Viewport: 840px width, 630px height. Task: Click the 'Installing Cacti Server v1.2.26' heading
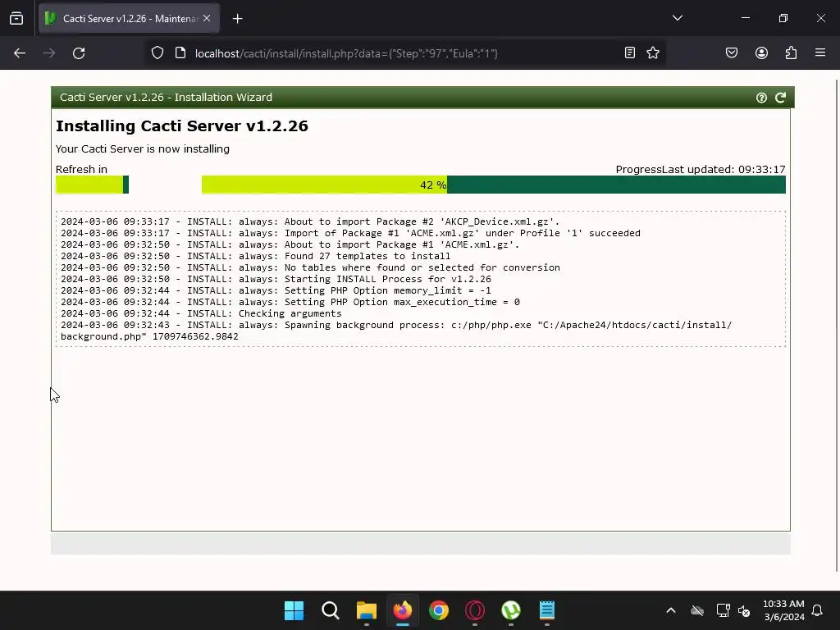182,126
